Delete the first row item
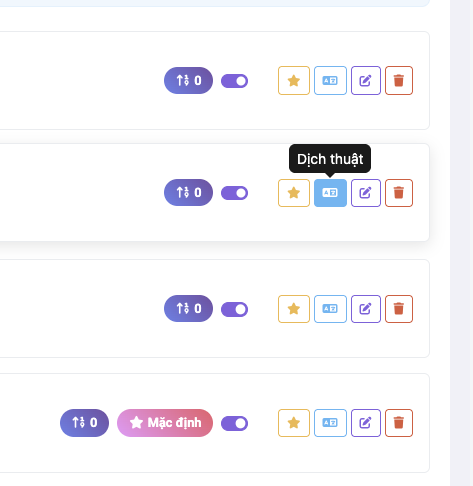 click(x=399, y=81)
